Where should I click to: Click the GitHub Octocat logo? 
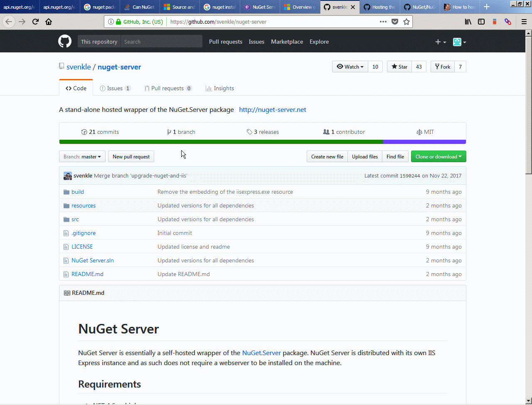point(65,42)
